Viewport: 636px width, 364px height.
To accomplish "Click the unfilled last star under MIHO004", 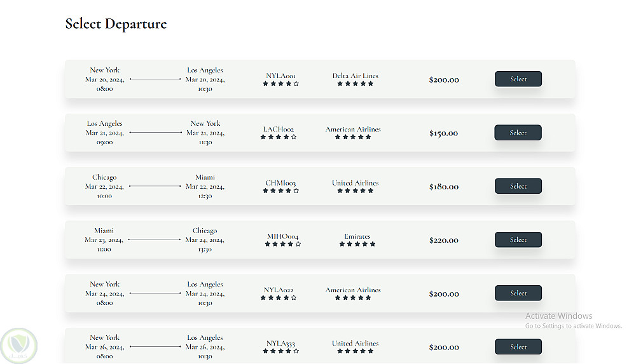I will click(298, 244).
